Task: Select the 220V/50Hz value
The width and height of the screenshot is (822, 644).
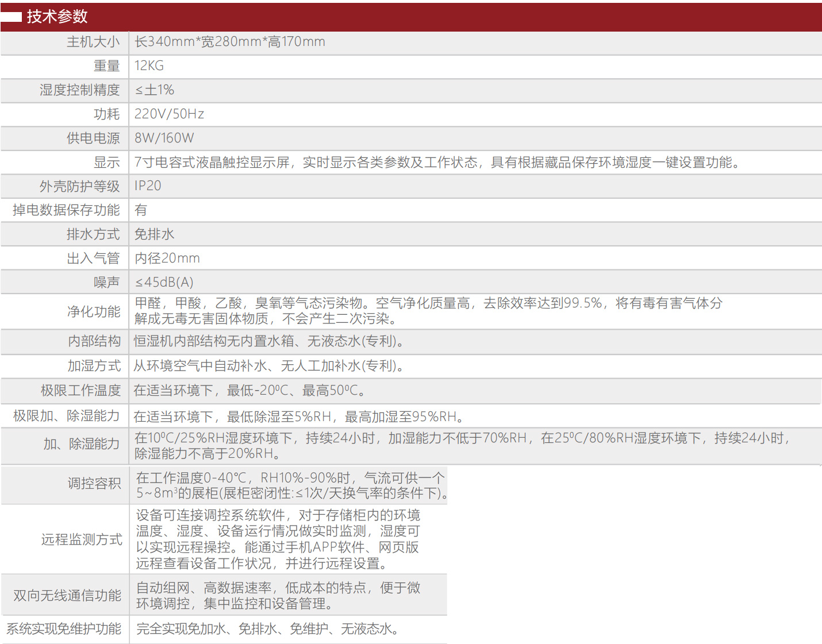Action: (169, 114)
